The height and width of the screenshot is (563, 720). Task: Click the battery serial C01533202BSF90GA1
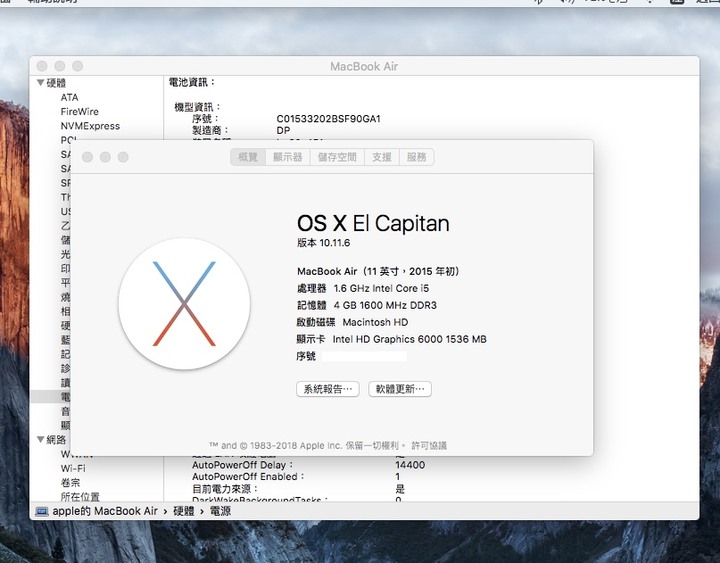point(328,119)
